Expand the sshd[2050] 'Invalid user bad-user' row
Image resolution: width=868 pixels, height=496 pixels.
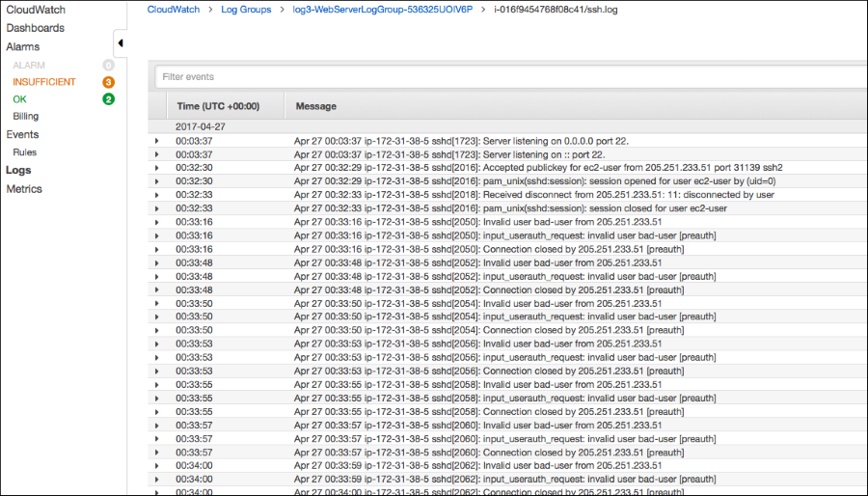tap(156, 222)
